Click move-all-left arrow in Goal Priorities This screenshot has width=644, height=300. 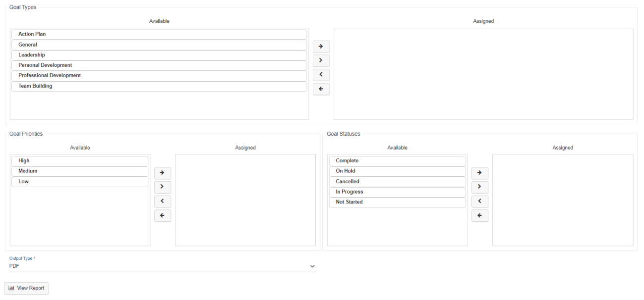[163, 216]
